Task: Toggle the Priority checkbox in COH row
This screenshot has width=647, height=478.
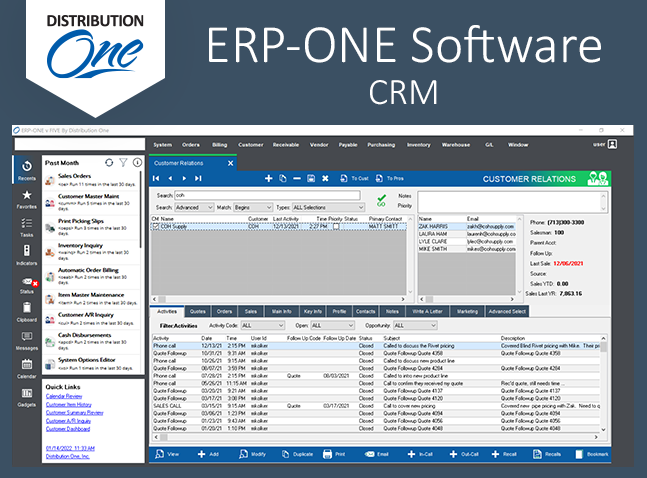Action: pyautogui.click(x=336, y=226)
